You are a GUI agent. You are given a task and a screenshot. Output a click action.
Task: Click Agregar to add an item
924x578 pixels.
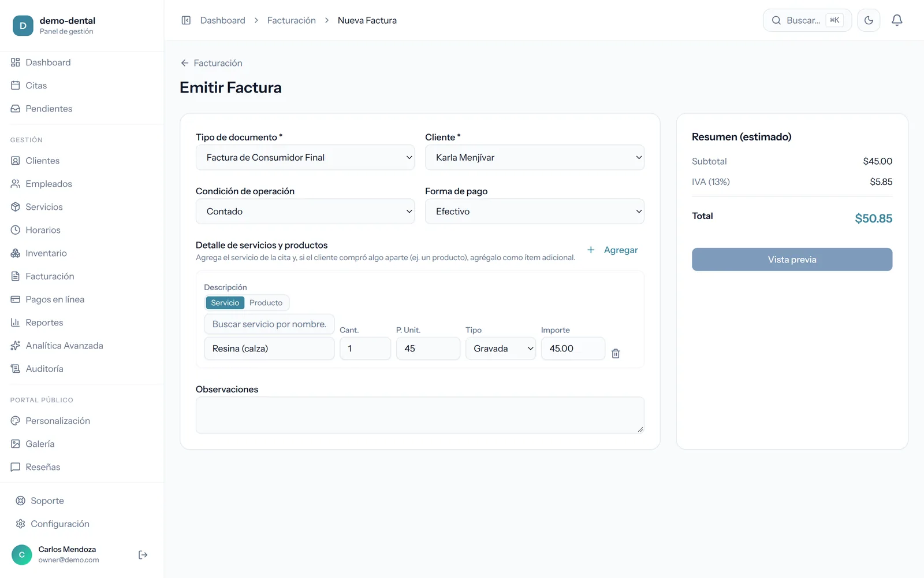pos(613,250)
